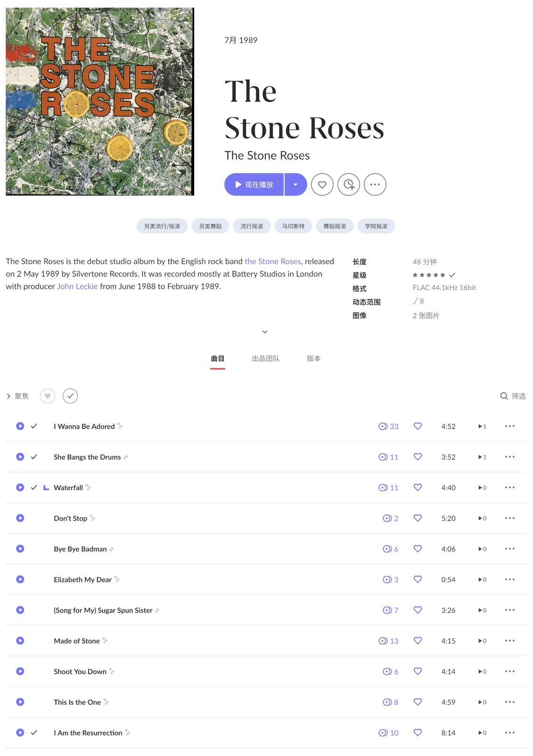
Task: Toggle checkmark filter in focus row
Action: click(70, 396)
